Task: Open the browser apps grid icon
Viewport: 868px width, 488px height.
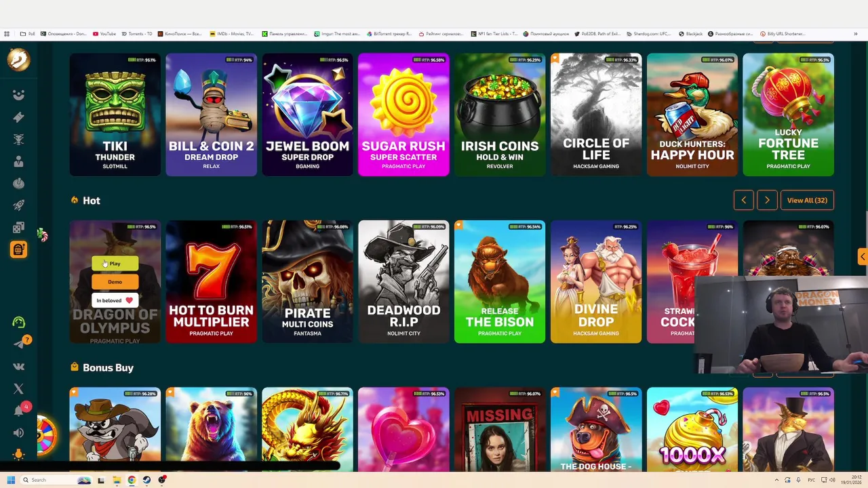Action: pos(7,33)
